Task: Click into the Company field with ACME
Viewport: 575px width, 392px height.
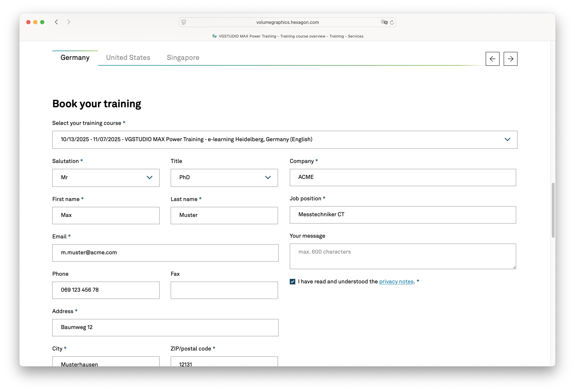Action: (x=403, y=178)
